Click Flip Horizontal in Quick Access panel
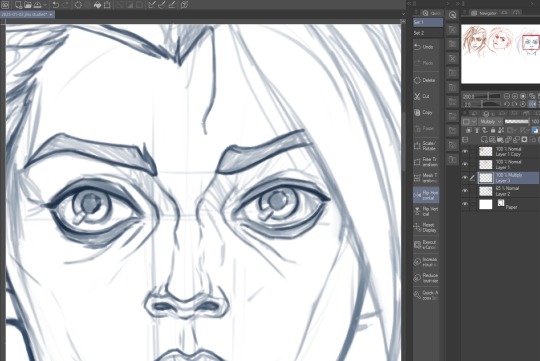The image size is (540, 361). coord(426,195)
